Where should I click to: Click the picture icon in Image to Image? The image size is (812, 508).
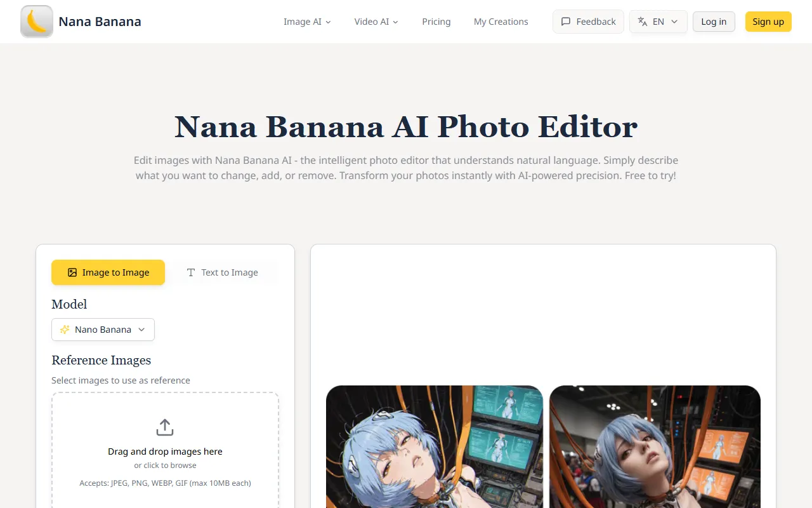[72, 272]
